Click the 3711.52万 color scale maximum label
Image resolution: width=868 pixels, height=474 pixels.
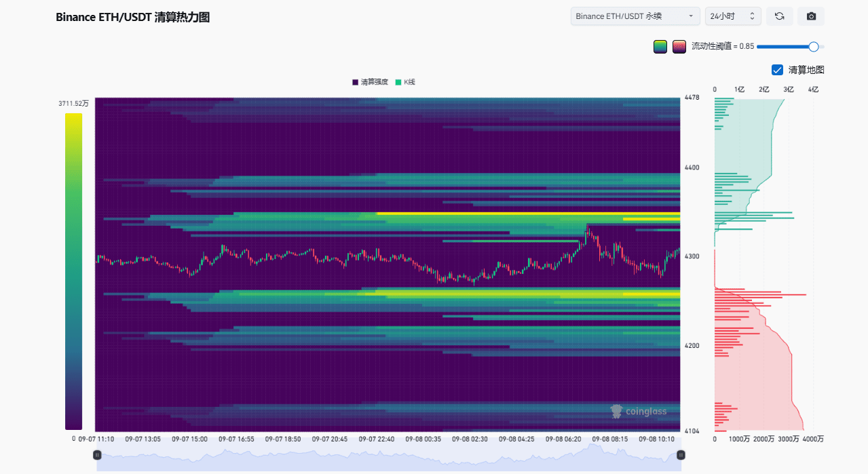(x=73, y=104)
